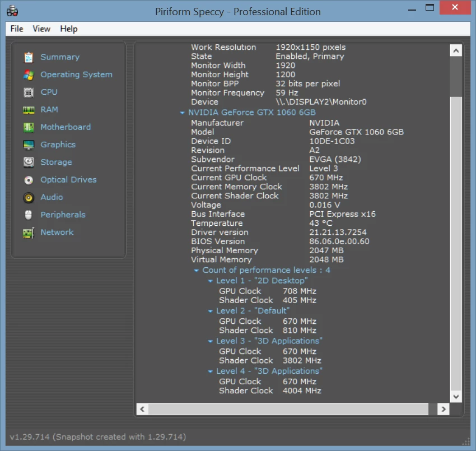Viewport: 476px width, 451px height.
Task: Show the RAM section
Action: click(49, 110)
